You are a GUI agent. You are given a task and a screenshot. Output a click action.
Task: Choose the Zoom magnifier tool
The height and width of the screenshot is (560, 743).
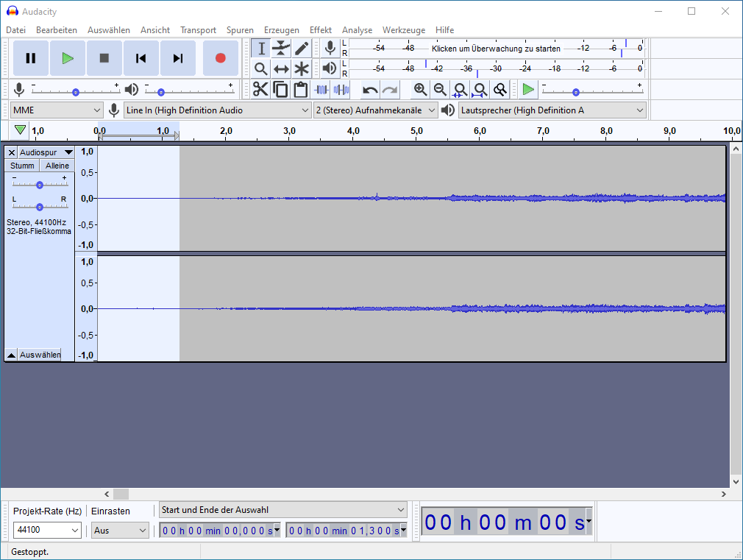(260, 69)
